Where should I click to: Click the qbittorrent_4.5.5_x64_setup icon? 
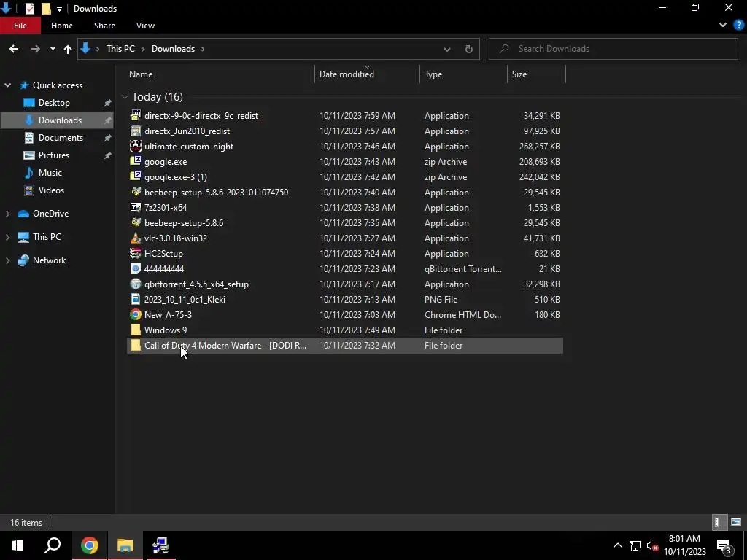coord(136,284)
